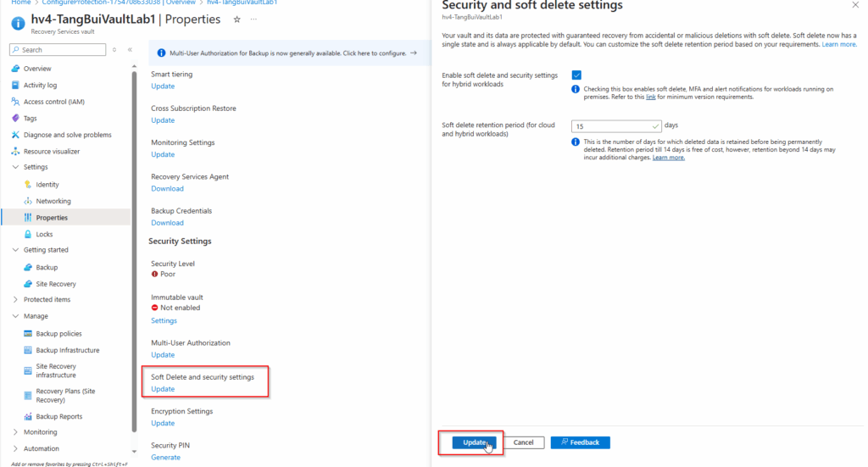Collapse sidebar with double chevron icon
The image size is (868, 467).
[x=130, y=50]
